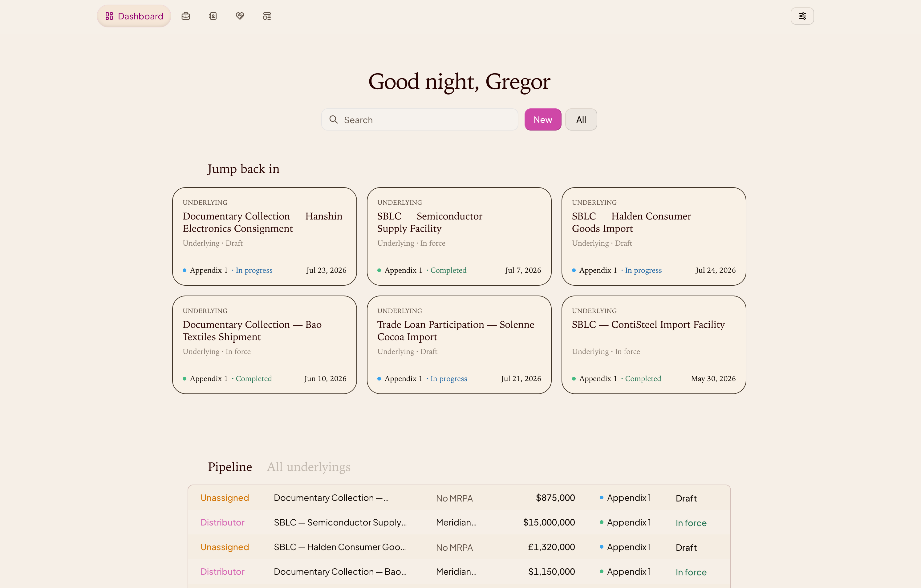Open the settings sliders icon button
The width and height of the screenshot is (921, 588).
(802, 16)
